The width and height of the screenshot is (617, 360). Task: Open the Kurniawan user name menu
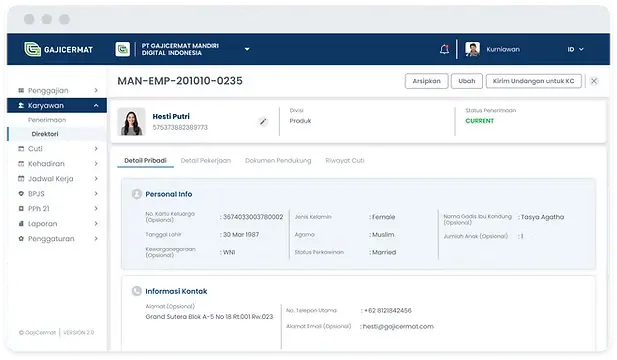coord(503,49)
